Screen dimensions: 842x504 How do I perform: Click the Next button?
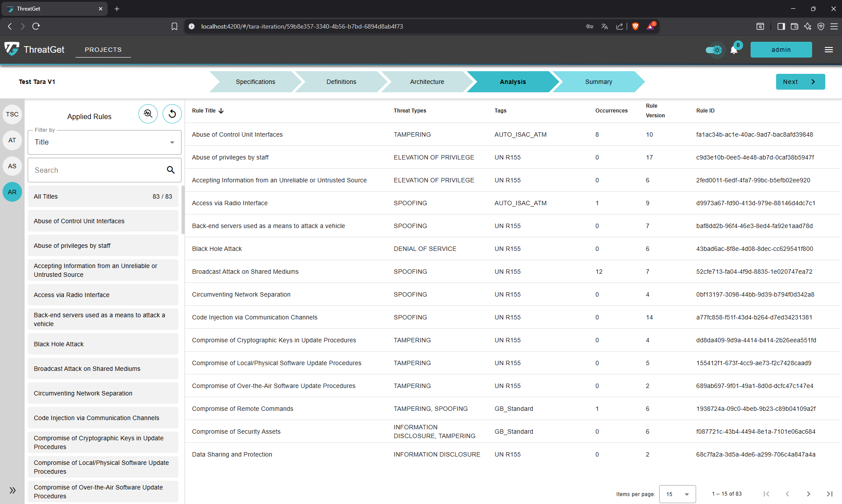coord(800,82)
